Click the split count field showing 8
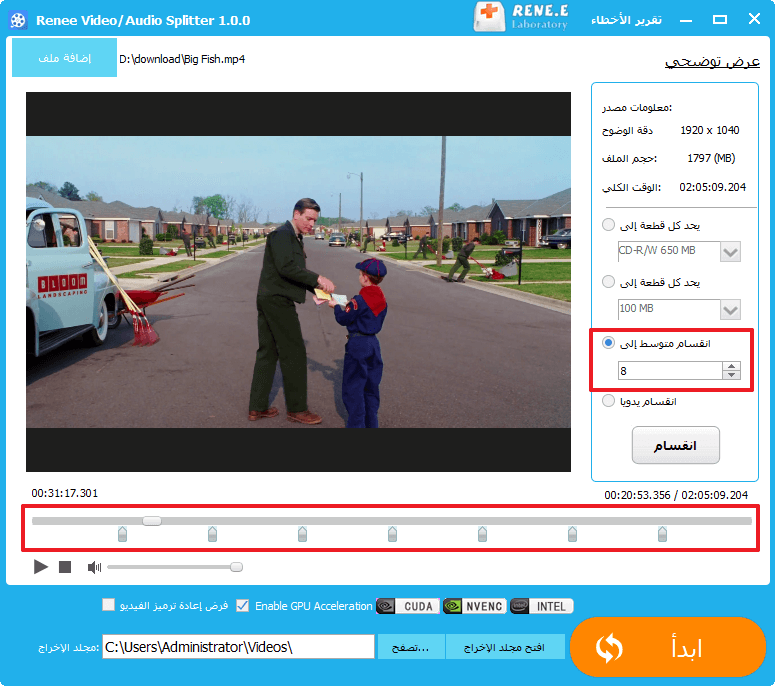Screen dimensions: 775x686 (x=670, y=371)
